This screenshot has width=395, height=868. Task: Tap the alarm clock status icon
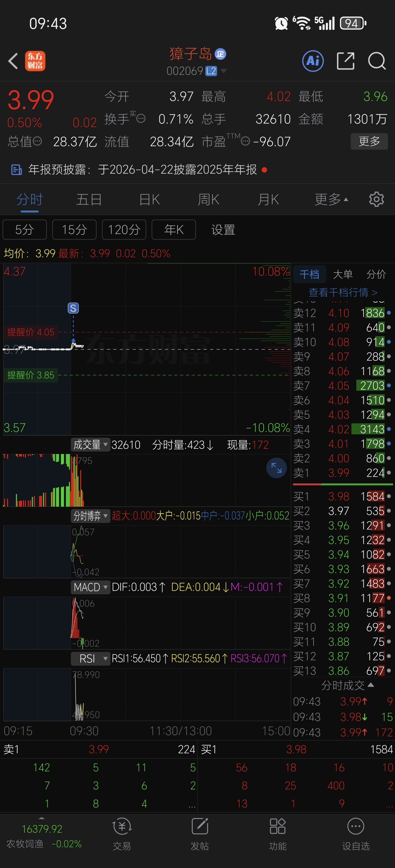[281, 23]
